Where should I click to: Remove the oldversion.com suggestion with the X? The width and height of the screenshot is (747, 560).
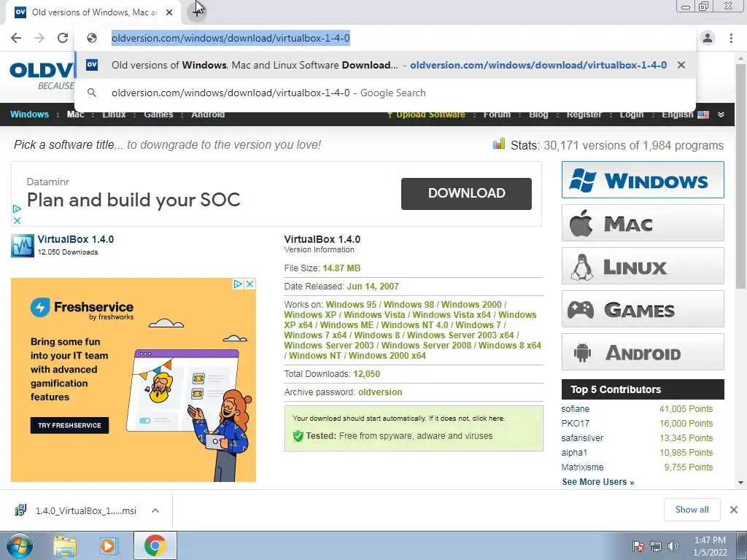click(681, 65)
